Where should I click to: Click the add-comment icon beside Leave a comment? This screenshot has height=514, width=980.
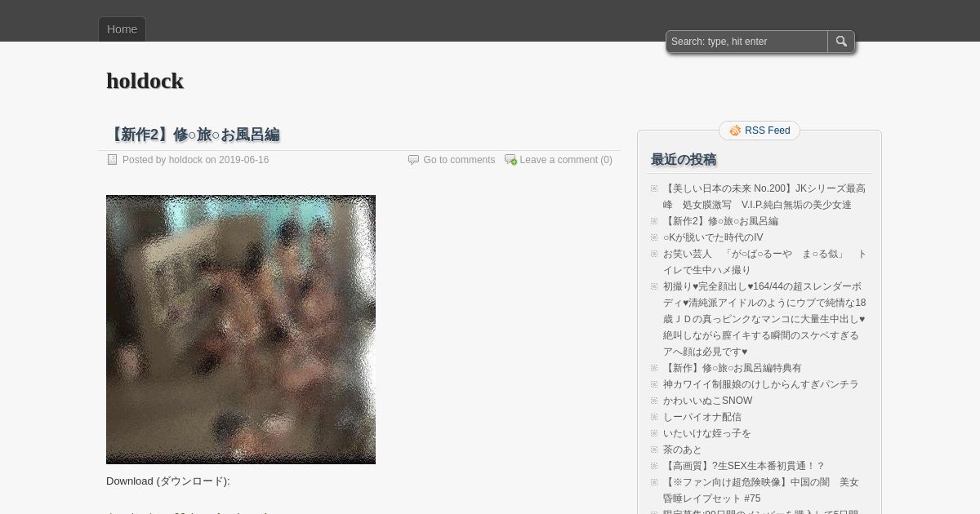pos(510,160)
